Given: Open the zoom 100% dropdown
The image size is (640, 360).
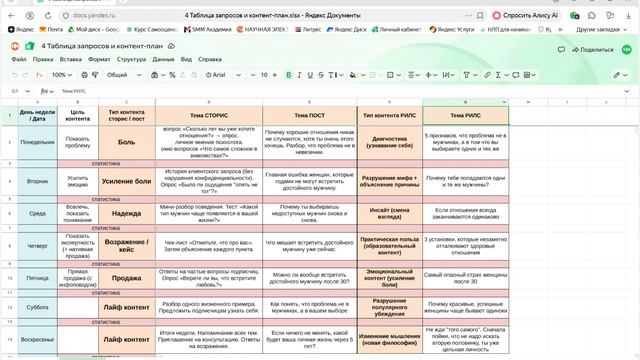Looking at the screenshot, I should (x=62, y=75).
